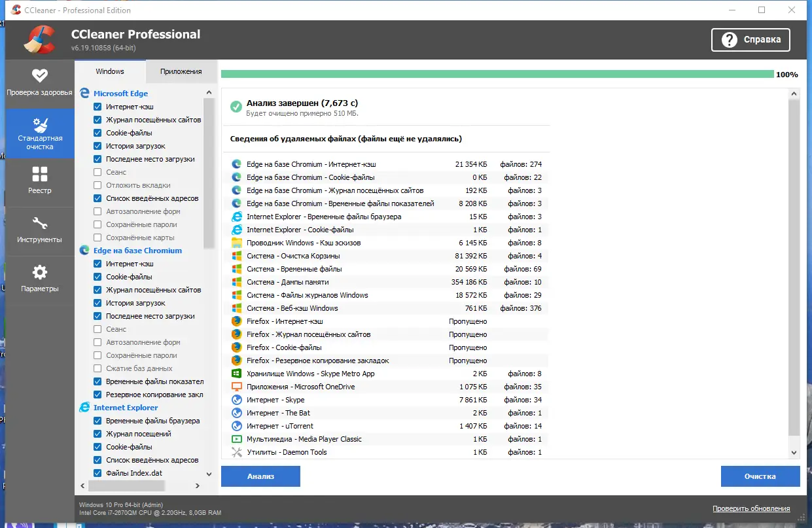Click store icon of Хранилище Windows Skype Metro App
The height and width of the screenshot is (528, 812).
pyautogui.click(x=236, y=374)
